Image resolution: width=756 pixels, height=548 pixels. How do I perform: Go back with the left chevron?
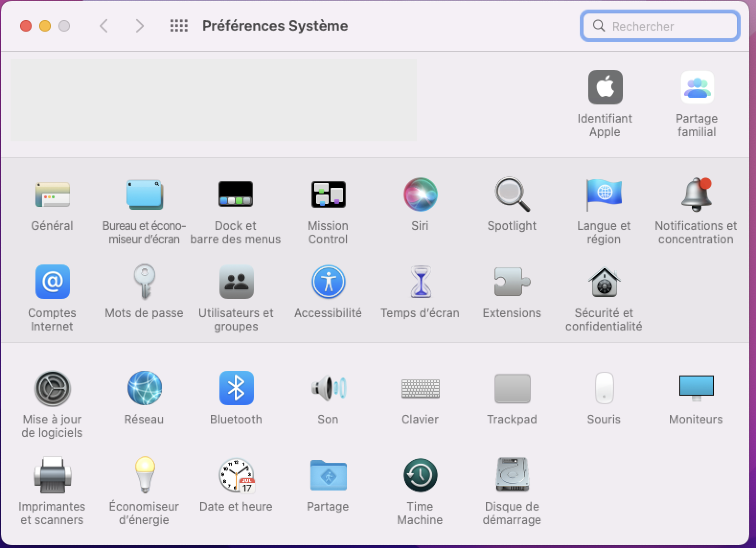click(103, 26)
